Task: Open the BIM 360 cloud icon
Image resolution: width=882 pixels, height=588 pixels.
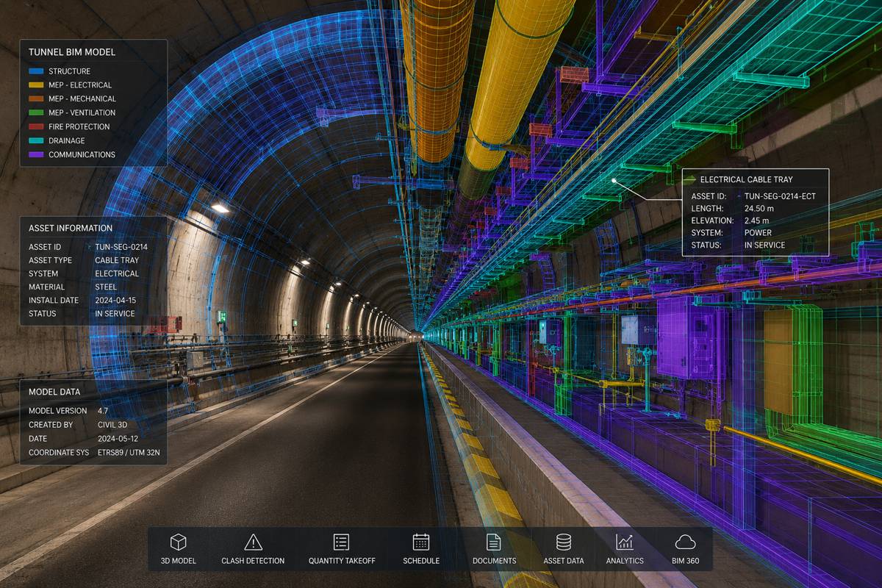Action: pyautogui.click(x=685, y=542)
